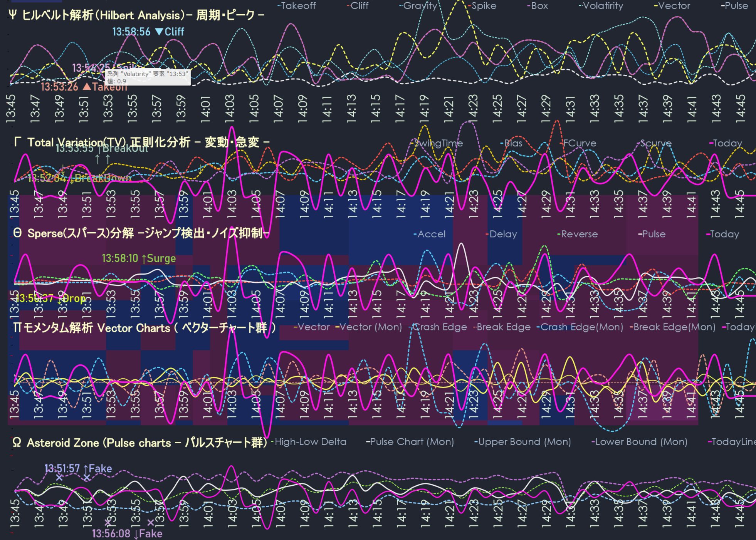
Task: Click the Θ symbol of Sperse chart title
Action: point(17,233)
